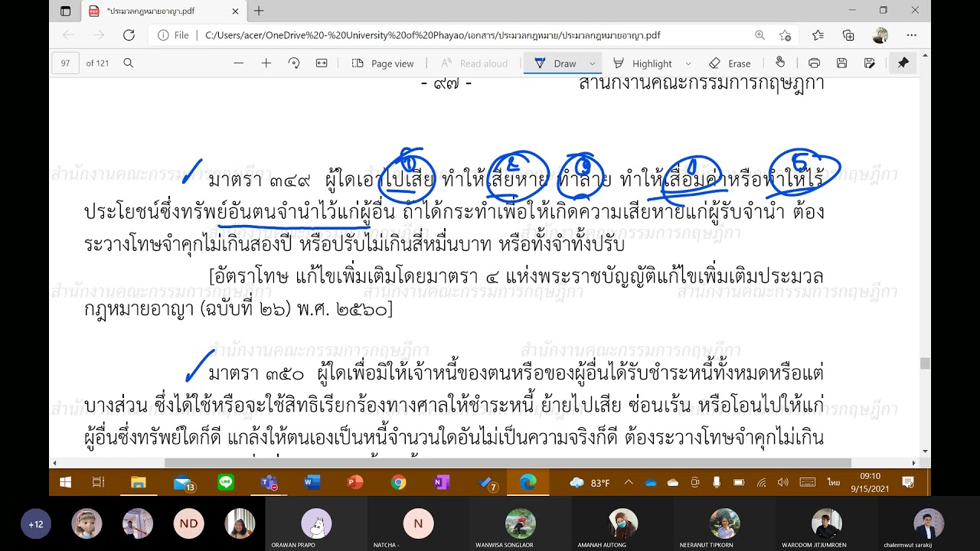980x551 pixels.
Task: Click the page number field showing 97
Action: [66, 64]
